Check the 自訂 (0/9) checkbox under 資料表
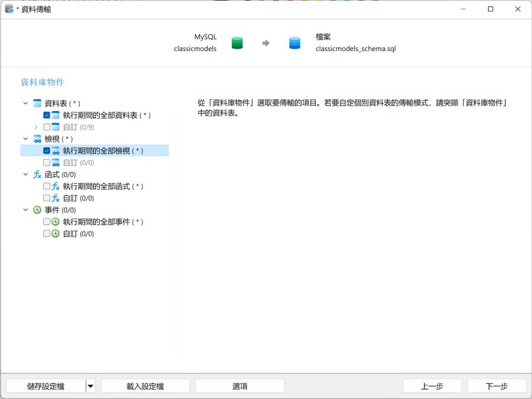 click(x=46, y=126)
